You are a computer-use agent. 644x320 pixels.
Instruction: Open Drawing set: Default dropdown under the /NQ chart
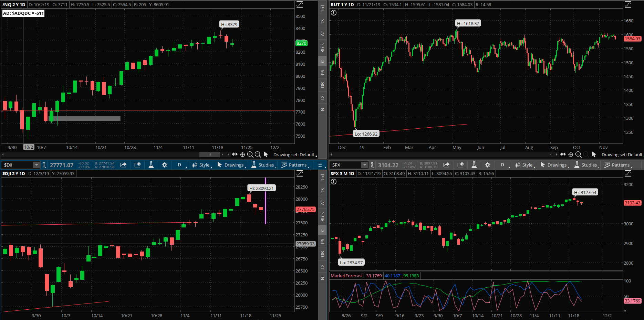click(x=295, y=154)
